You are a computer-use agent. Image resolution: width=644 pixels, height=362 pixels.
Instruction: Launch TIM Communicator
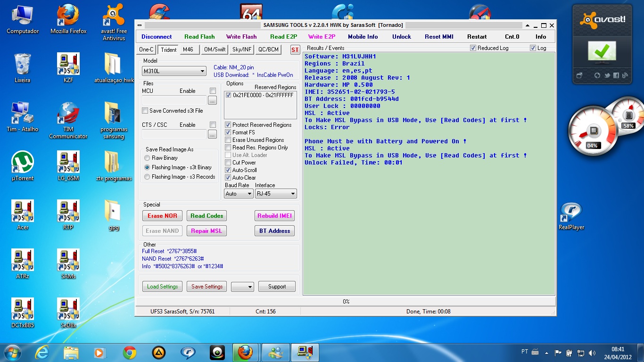coord(68,121)
